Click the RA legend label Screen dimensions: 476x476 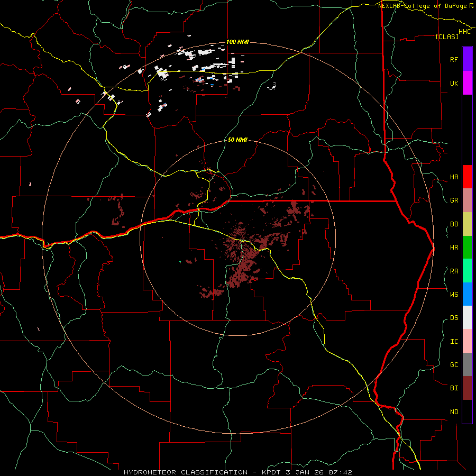click(x=454, y=271)
